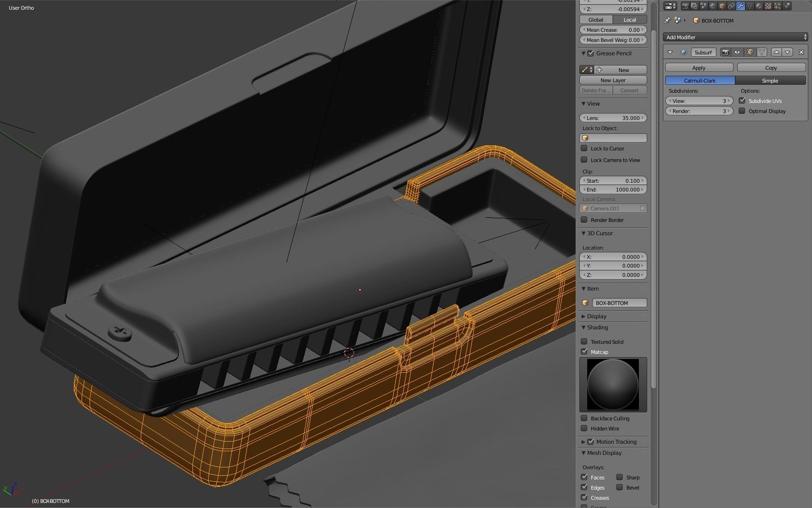
Task: Select the Modifiers tab (wrench icon)
Action: click(x=740, y=6)
